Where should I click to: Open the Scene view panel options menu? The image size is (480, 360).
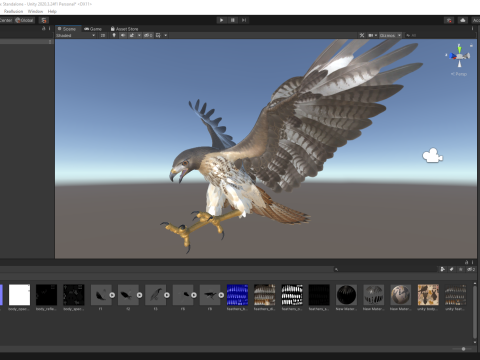[x=472, y=29]
